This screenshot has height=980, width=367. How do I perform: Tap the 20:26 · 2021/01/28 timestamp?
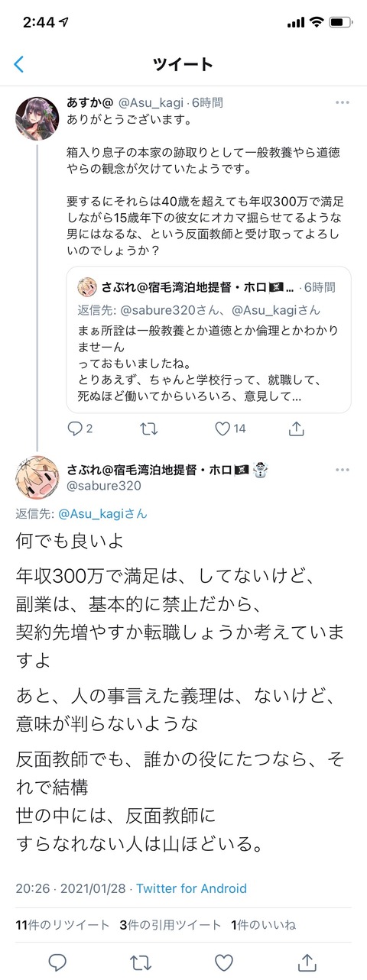72,888
